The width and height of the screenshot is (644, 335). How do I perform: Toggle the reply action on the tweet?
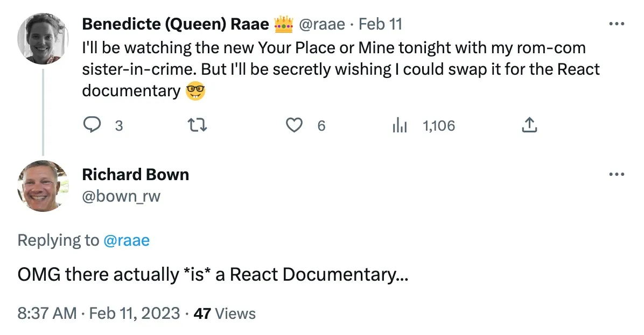click(x=93, y=125)
